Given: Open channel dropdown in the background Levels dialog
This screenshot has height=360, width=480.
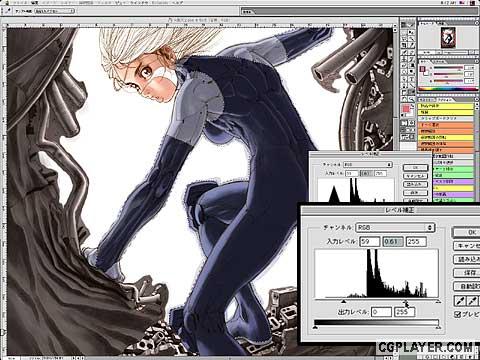Looking at the screenshot, I should point(368,165).
